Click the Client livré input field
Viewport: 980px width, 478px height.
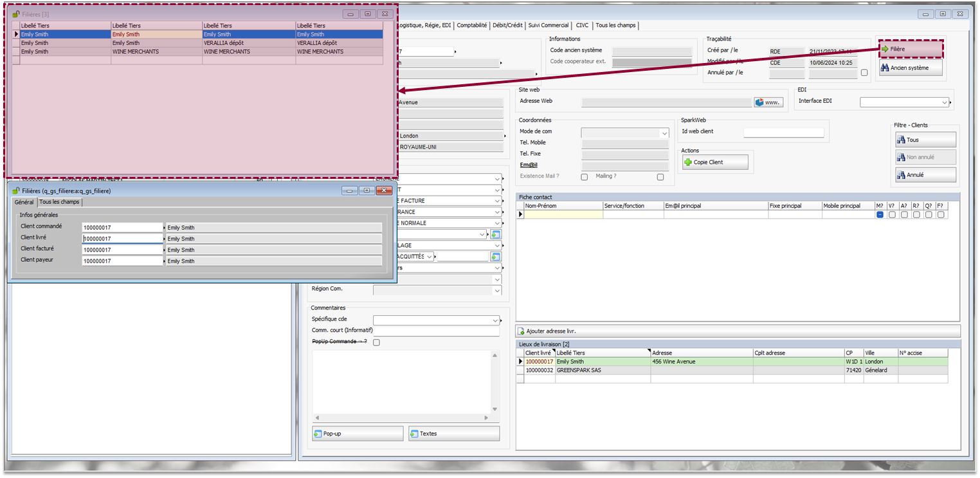(122, 239)
